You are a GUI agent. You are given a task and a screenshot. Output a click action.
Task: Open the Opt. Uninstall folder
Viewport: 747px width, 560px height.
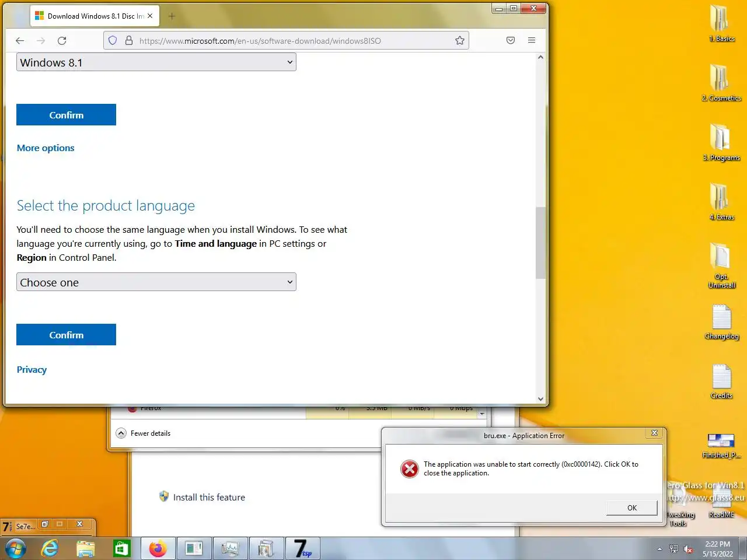721,265
